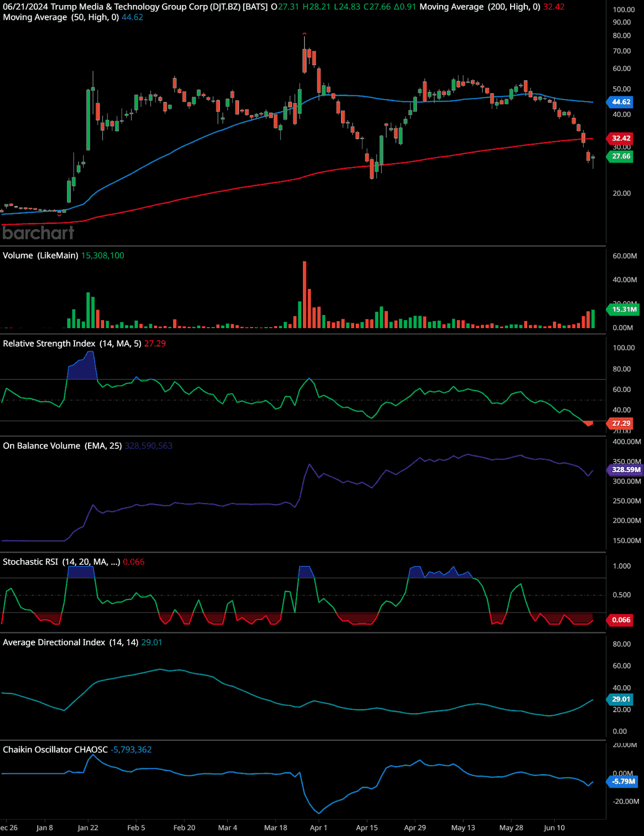The image size is (644, 836).
Task: Click the 1.000 Stochastic RSI axis label
Action: click(x=622, y=566)
